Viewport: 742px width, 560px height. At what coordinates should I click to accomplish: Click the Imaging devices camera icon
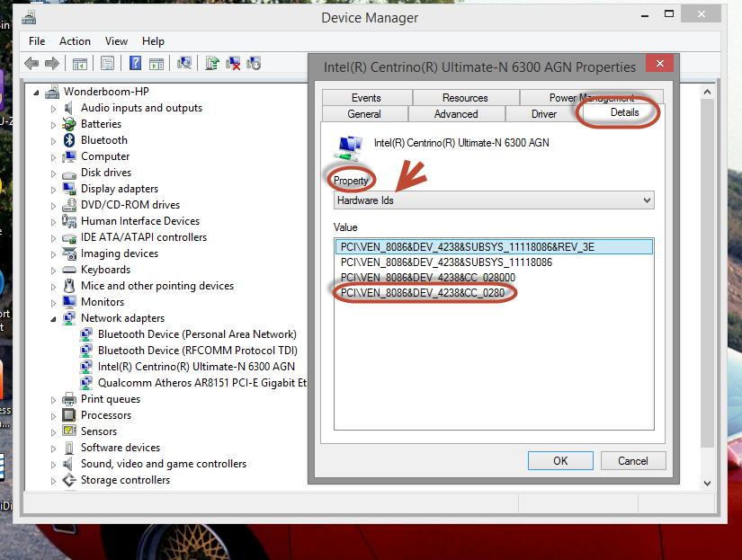(x=69, y=253)
